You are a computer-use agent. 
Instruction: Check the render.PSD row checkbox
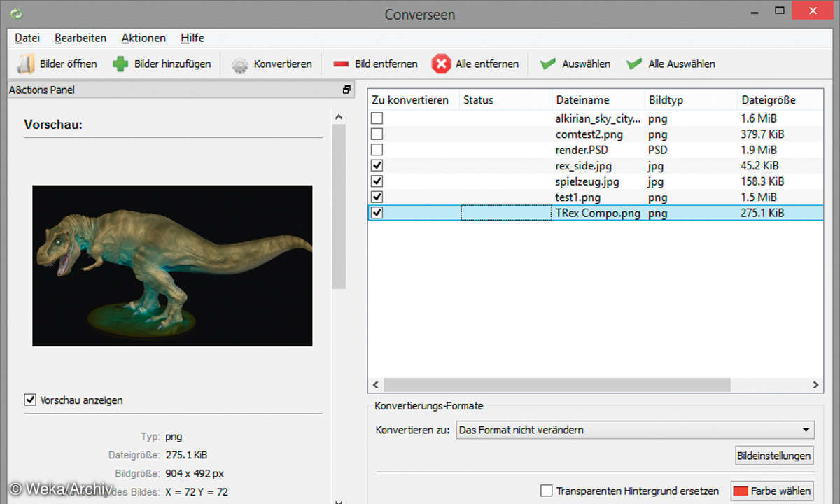pos(377,150)
